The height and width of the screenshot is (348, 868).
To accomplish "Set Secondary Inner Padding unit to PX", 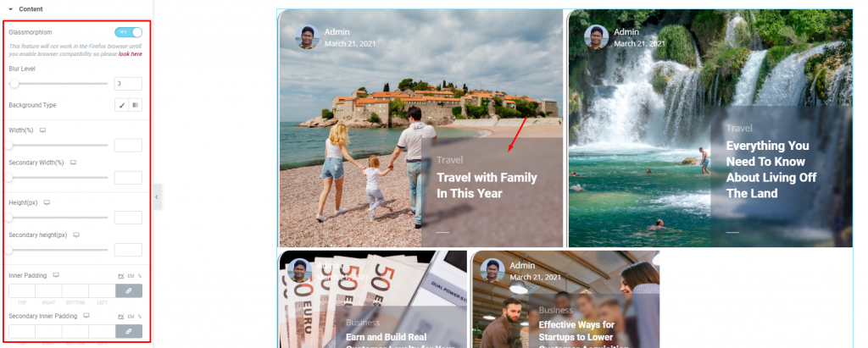I will click(x=120, y=317).
